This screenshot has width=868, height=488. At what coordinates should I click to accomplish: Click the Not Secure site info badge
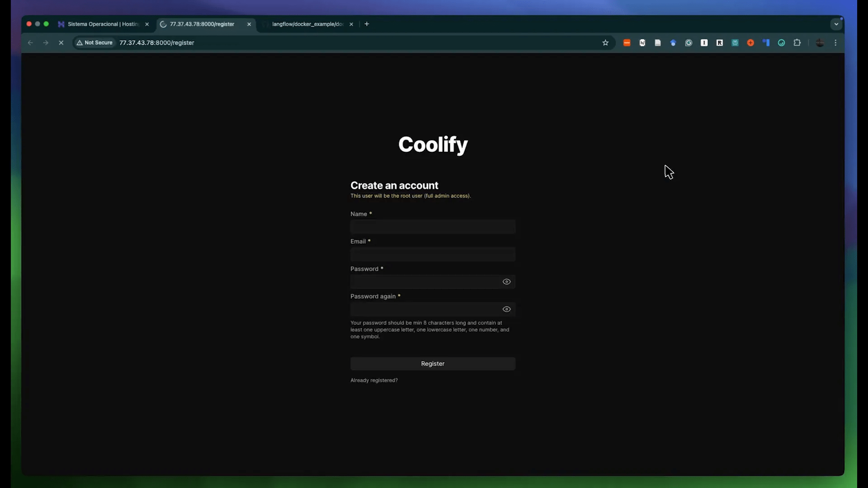coord(94,42)
